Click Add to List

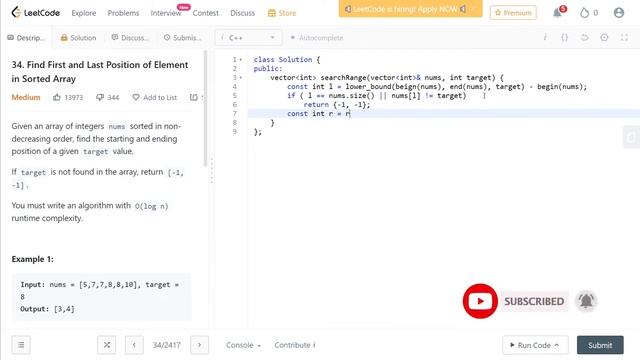pyautogui.click(x=154, y=98)
